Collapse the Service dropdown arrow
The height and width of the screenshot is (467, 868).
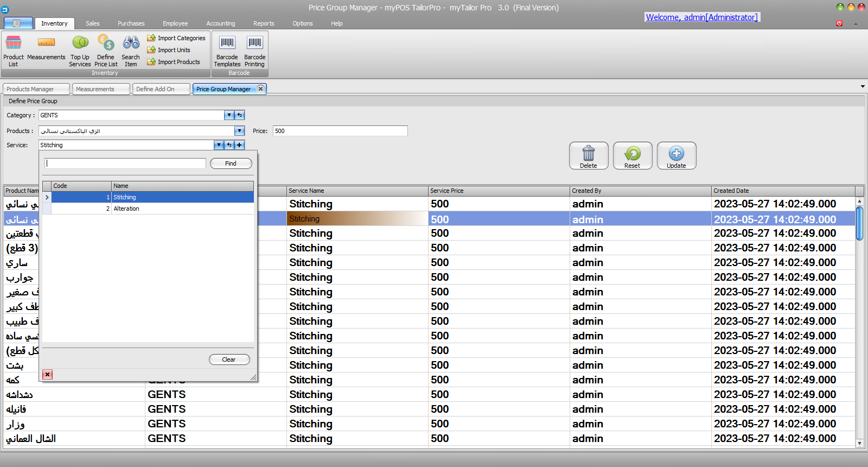(219, 145)
